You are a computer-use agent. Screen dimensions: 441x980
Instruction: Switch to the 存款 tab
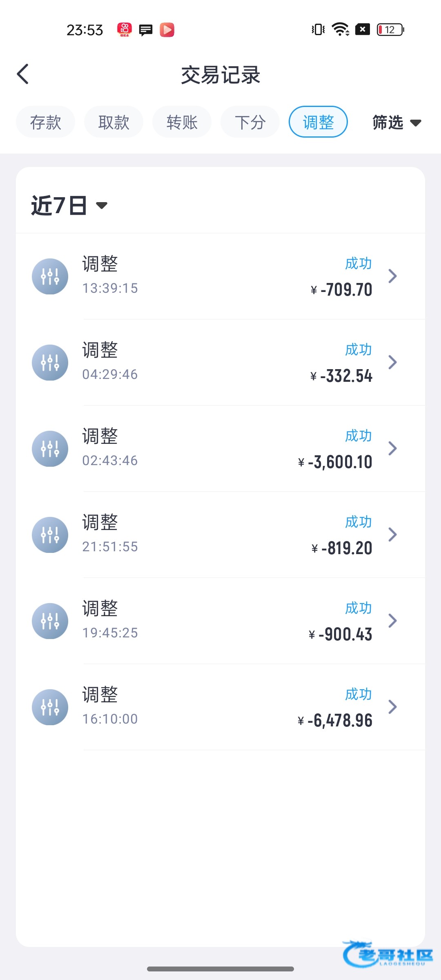click(45, 122)
